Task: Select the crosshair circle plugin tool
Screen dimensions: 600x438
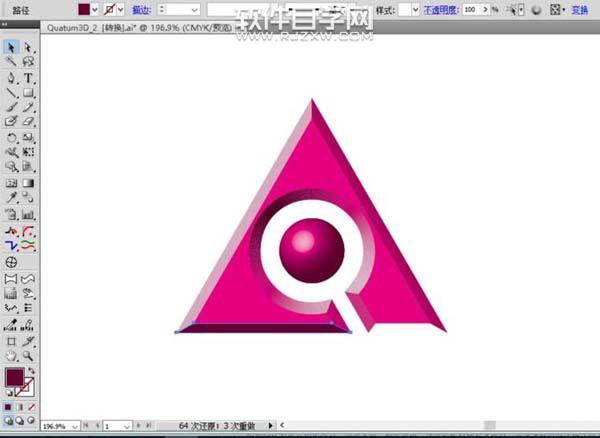Action: (11, 262)
